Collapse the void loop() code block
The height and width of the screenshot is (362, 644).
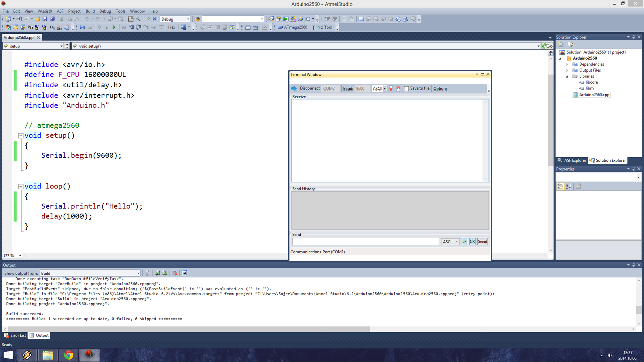pyautogui.click(x=21, y=186)
